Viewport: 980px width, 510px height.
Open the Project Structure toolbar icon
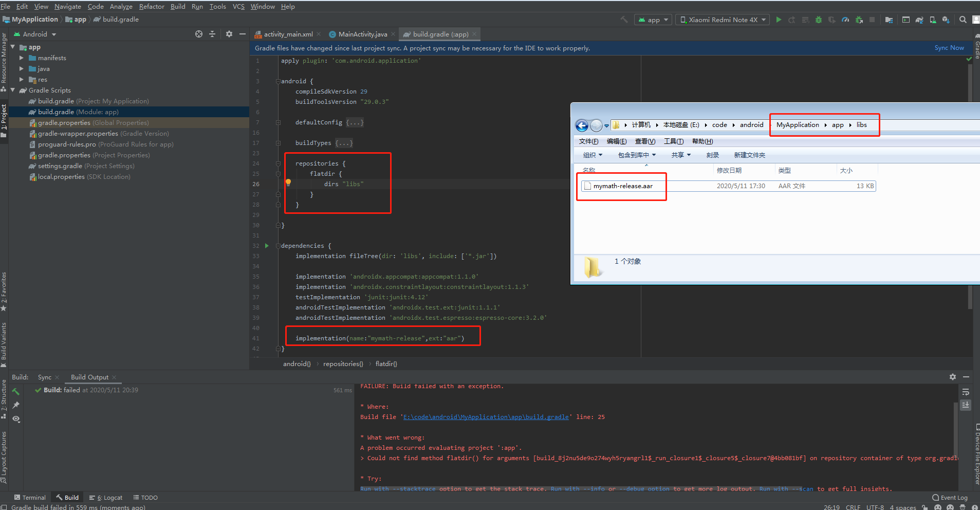click(x=889, y=20)
